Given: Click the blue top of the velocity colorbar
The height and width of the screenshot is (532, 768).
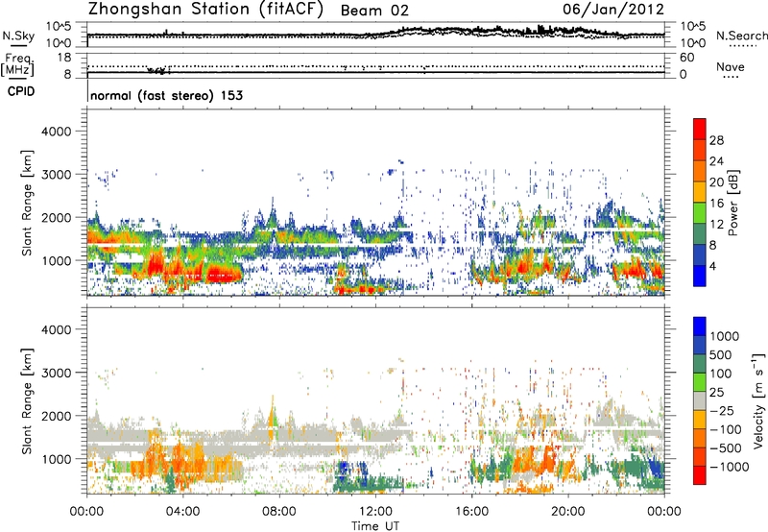Looking at the screenshot, I should (700, 326).
